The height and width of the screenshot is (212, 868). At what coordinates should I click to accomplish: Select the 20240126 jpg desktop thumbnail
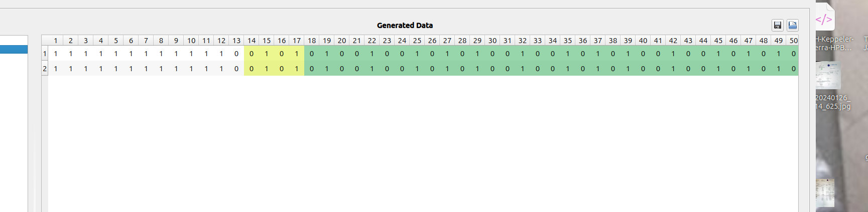(x=828, y=76)
